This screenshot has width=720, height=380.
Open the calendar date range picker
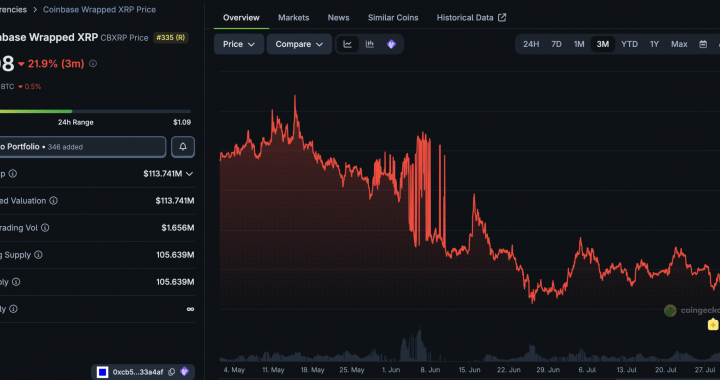point(703,44)
